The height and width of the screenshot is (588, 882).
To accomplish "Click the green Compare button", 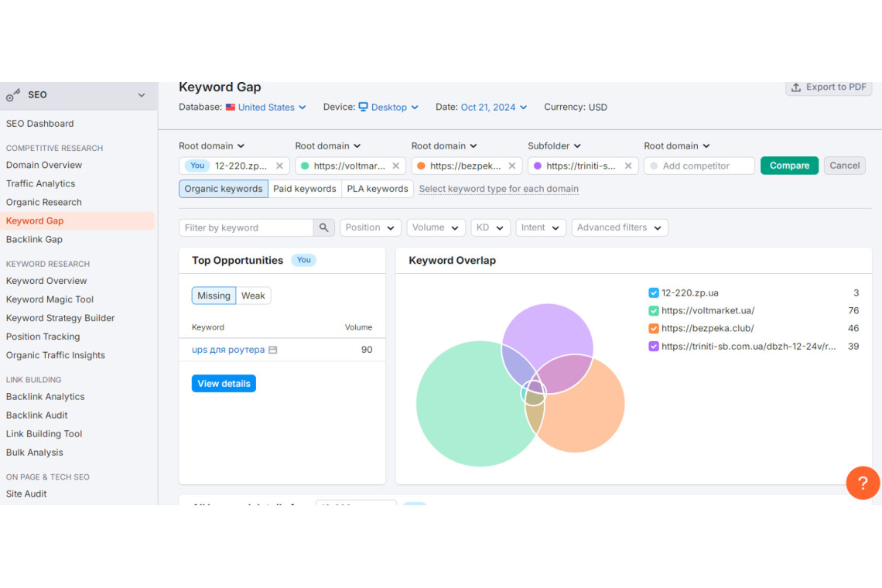I will (x=789, y=166).
